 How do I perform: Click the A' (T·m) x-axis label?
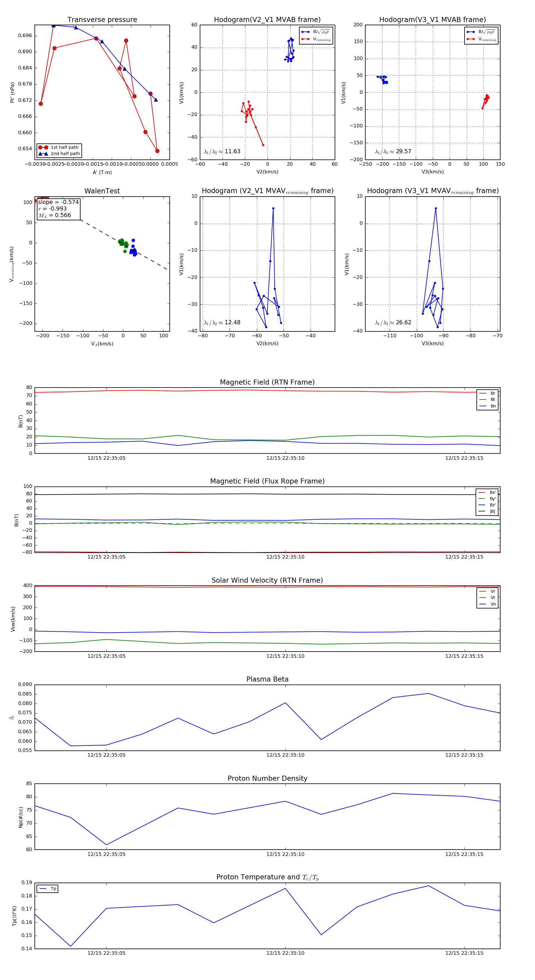coord(102,172)
